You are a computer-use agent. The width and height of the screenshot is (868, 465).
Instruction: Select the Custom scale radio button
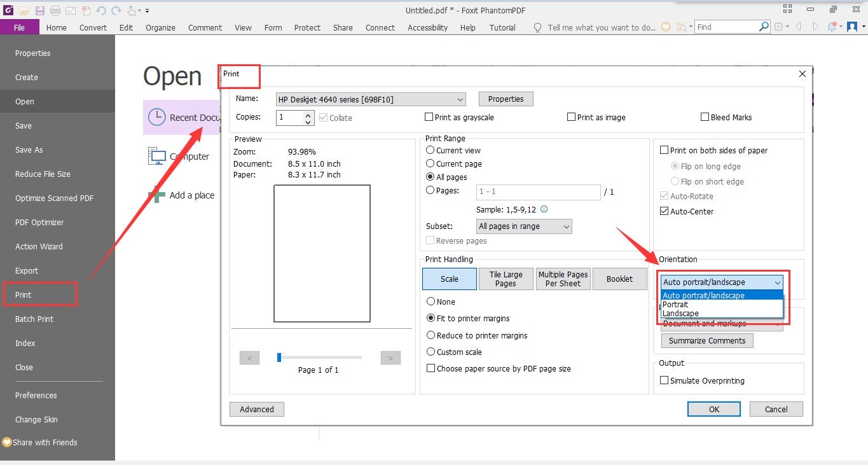(x=431, y=352)
